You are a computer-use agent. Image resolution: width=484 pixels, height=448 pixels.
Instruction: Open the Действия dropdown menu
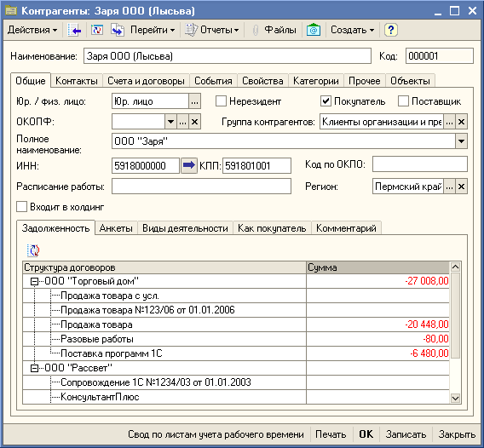(32, 30)
